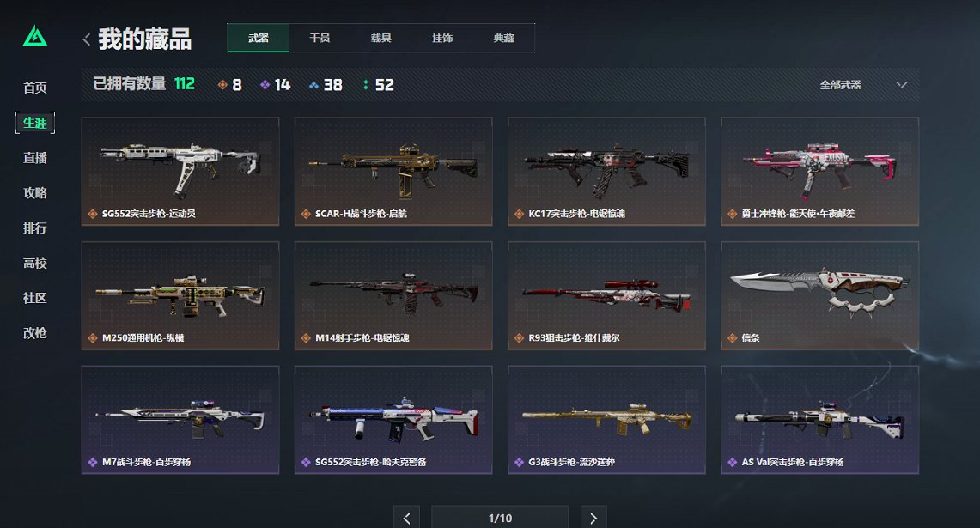Screen dimensions: 980x528
Task: Click the green rarity icon showing 52
Action: pos(366,85)
